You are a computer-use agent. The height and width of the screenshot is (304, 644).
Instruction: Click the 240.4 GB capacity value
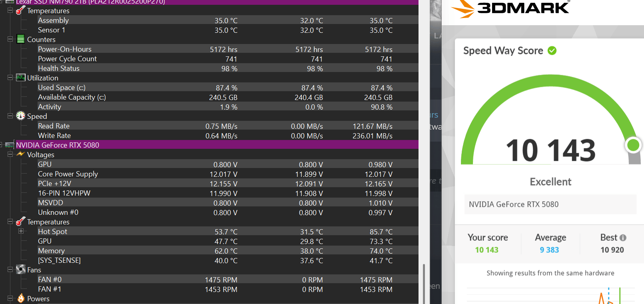click(309, 97)
